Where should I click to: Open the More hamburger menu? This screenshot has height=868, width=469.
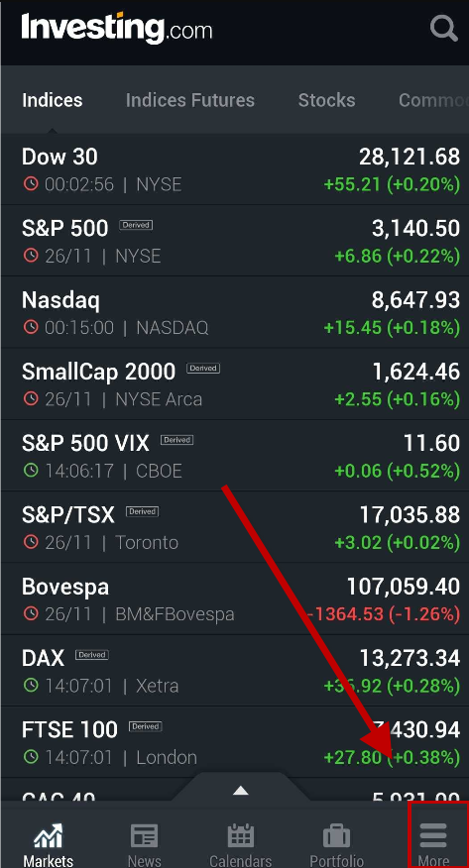(x=433, y=836)
